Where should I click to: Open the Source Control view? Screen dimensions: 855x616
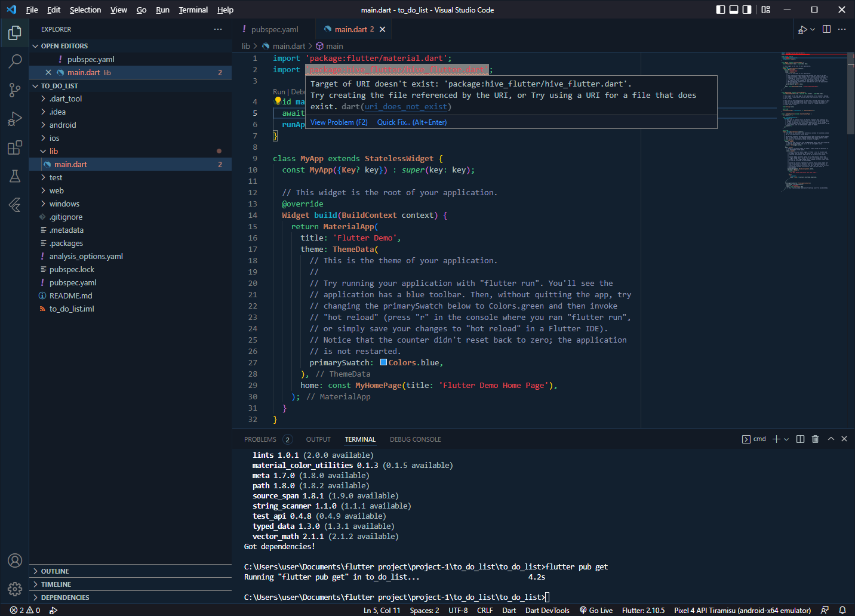[x=14, y=90]
